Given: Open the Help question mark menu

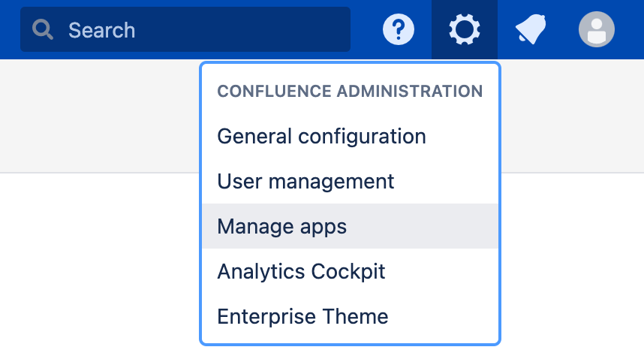Looking at the screenshot, I should pos(399,30).
